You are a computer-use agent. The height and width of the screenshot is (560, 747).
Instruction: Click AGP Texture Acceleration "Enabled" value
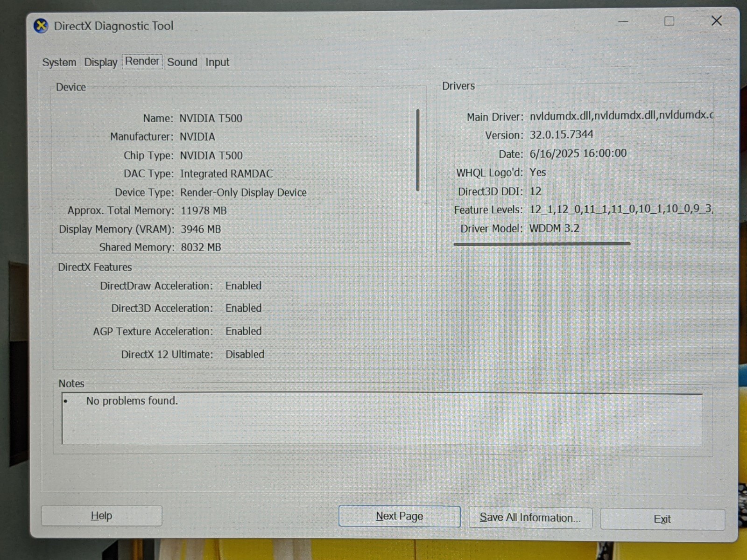(x=243, y=331)
